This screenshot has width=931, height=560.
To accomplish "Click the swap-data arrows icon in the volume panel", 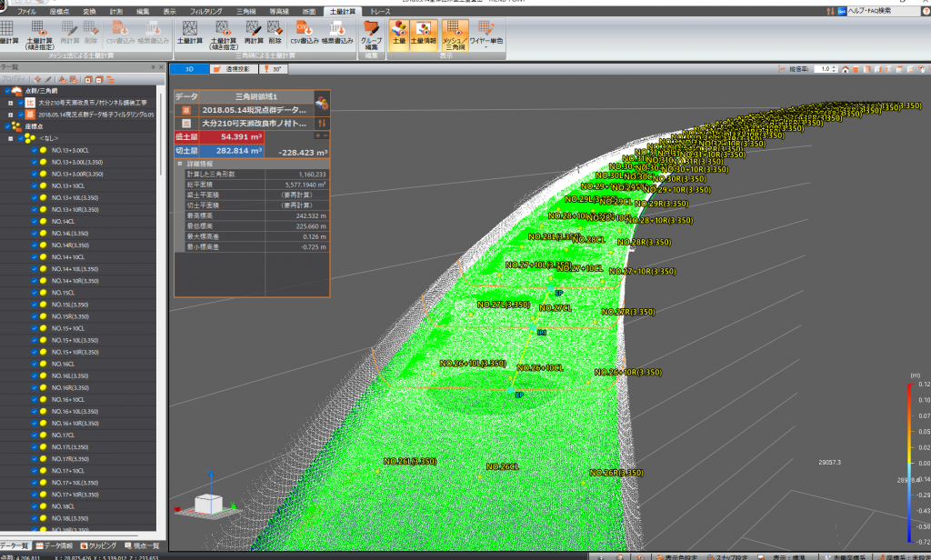I will [322, 123].
